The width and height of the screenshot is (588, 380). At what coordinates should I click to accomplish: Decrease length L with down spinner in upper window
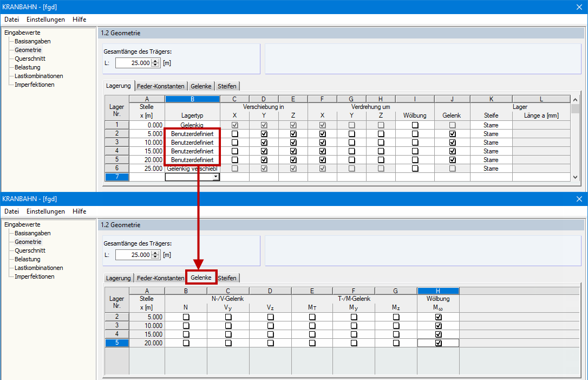coord(155,66)
